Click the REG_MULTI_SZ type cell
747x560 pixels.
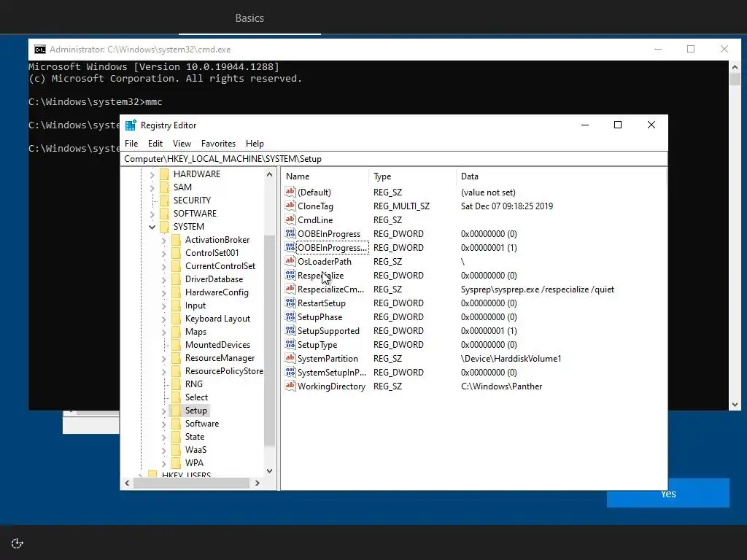401,206
